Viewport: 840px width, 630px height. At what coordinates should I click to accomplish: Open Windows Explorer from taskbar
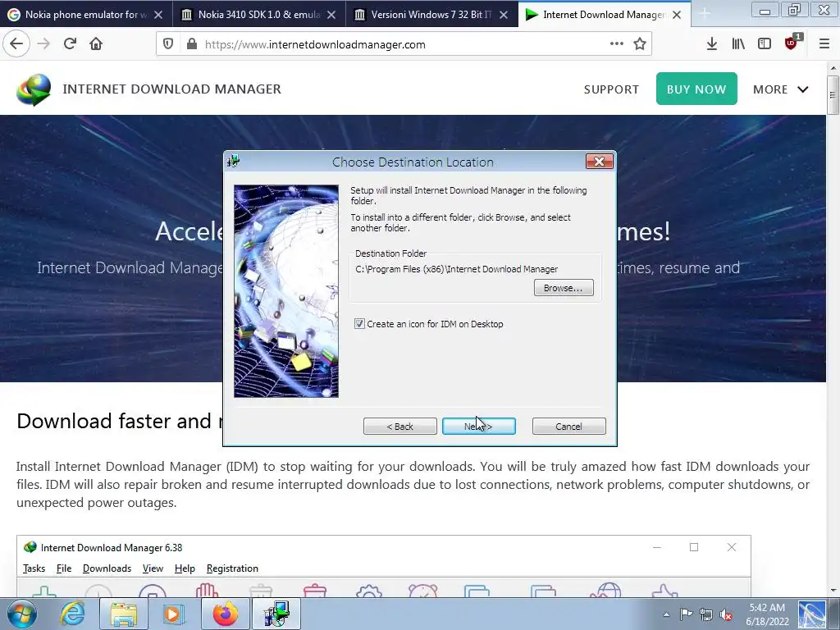coord(124,614)
